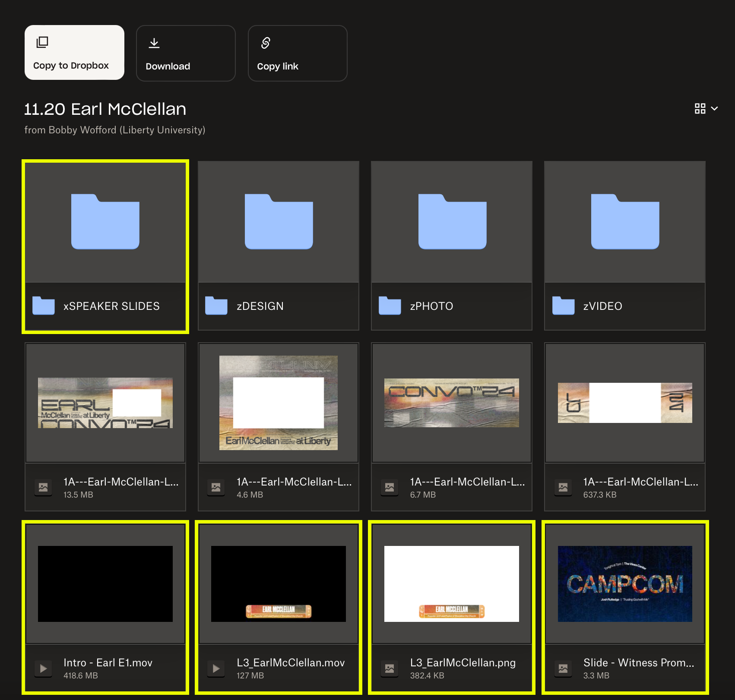Click the image file icon of the 6.7 MB file
This screenshot has height=700, width=735.
pos(390,488)
